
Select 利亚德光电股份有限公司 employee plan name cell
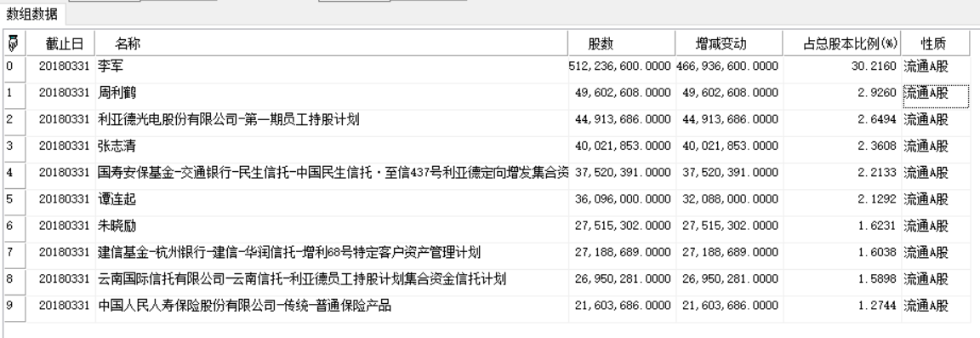pos(332,119)
